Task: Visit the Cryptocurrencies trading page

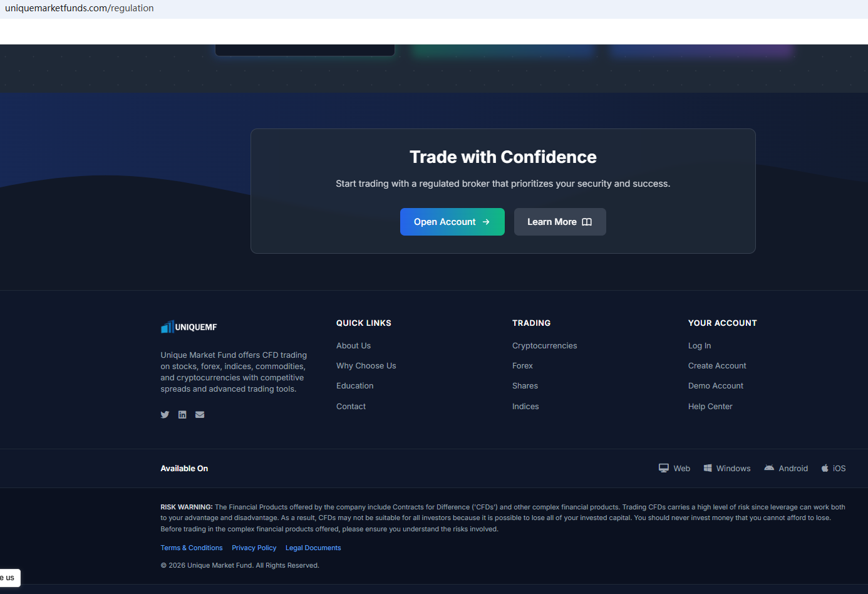Action: [544, 346]
